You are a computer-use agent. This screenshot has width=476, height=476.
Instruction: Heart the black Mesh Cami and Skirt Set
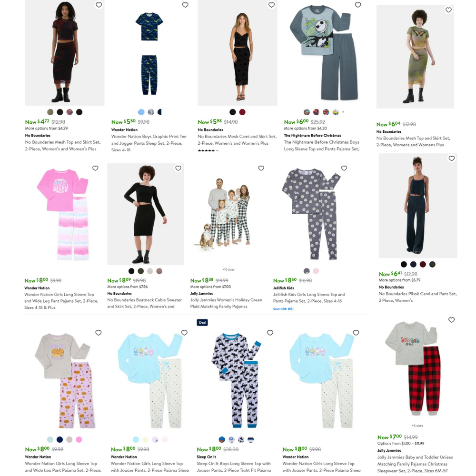(271, 5)
